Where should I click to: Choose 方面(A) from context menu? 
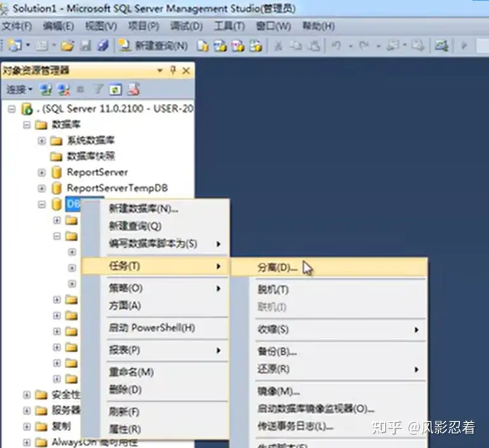155,305
